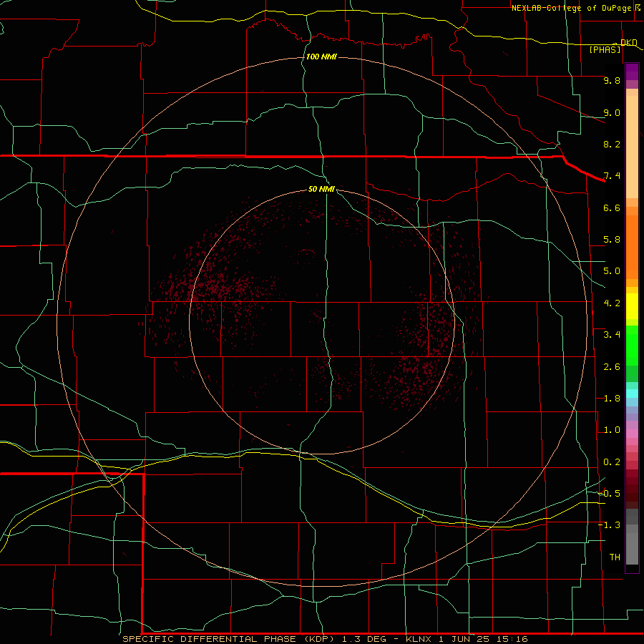The image size is (644, 644).
Task: Click the 50 NMI range ring label
Action: point(321,189)
